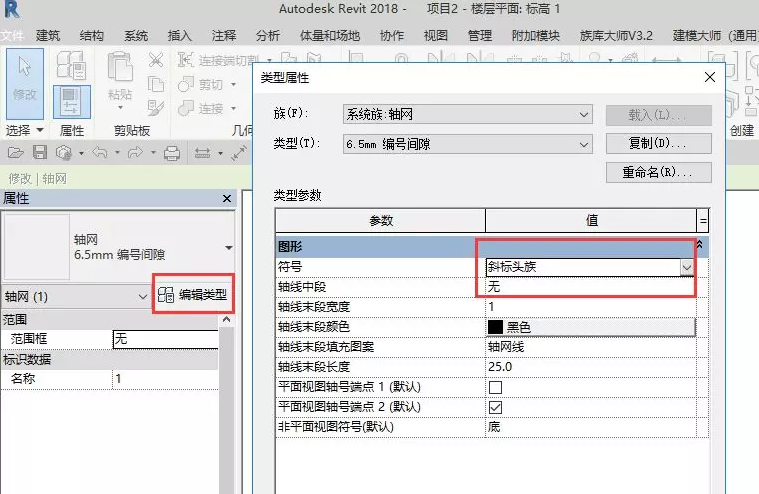Click the 粘贴 paste icon

click(120, 75)
